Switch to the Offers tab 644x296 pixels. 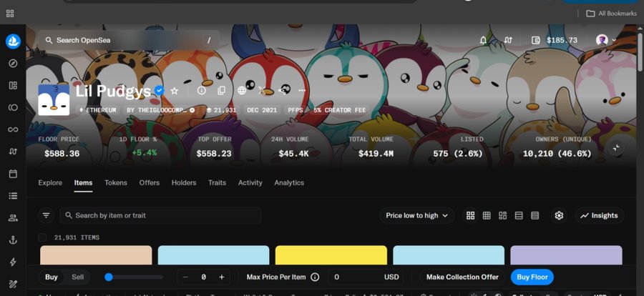click(149, 183)
